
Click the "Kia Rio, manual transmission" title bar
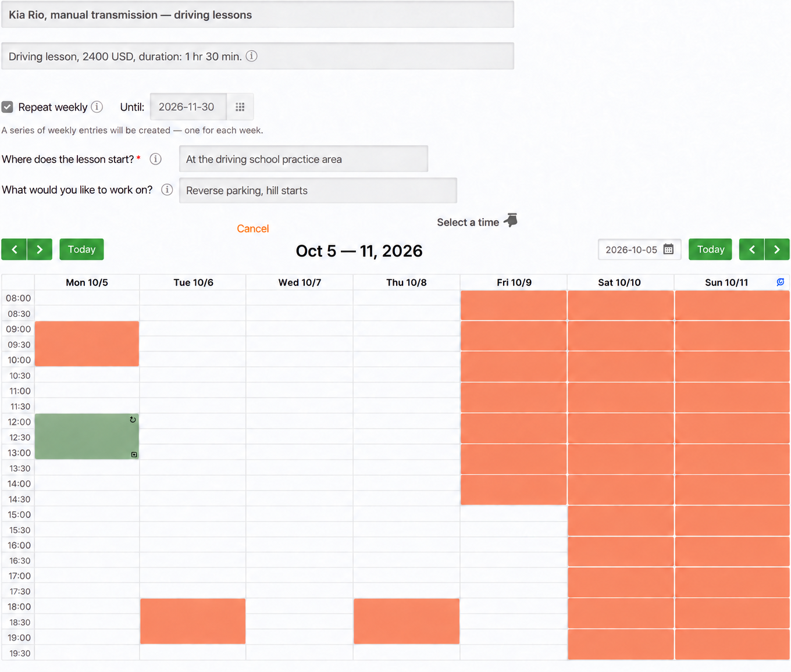[258, 15]
